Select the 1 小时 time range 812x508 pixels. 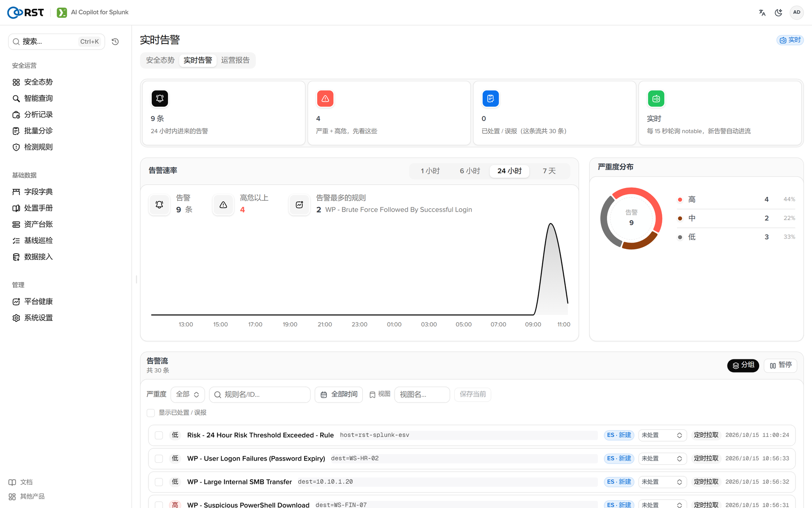click(430, 171)
